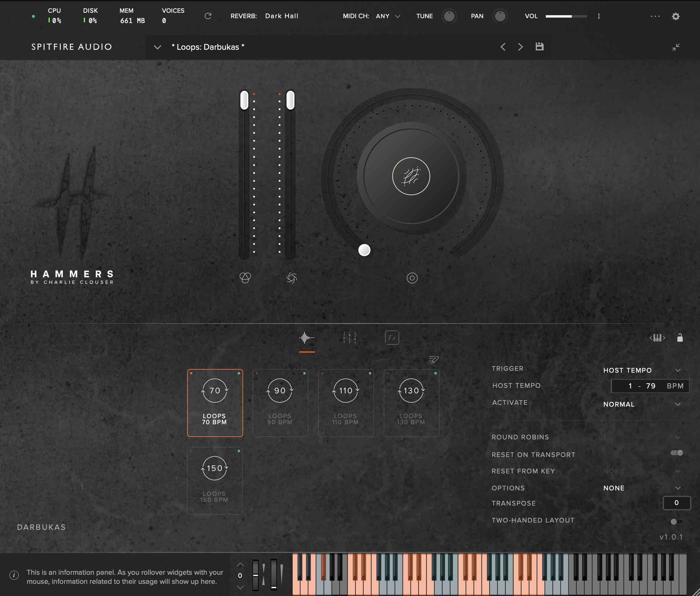
Task: Collapse the view with the shrink arrows icon
Action: click(675, 47)
